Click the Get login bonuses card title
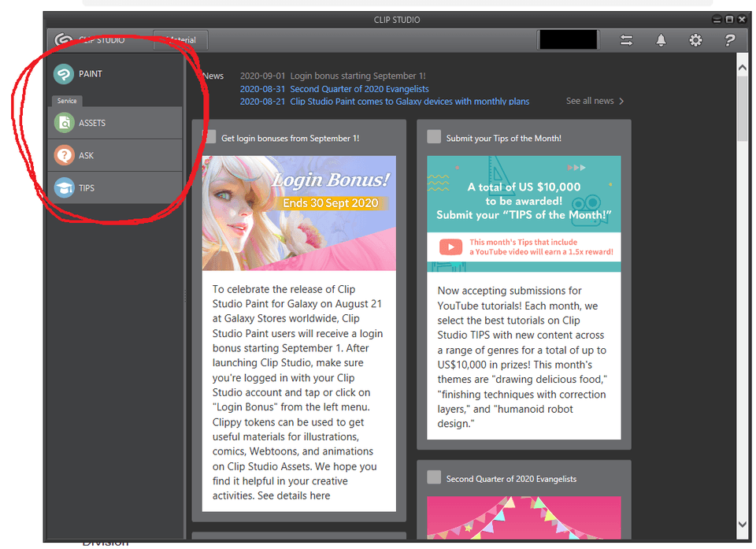Image resolution: width=756 pixels, height=549 pixels. coord(291,139)
